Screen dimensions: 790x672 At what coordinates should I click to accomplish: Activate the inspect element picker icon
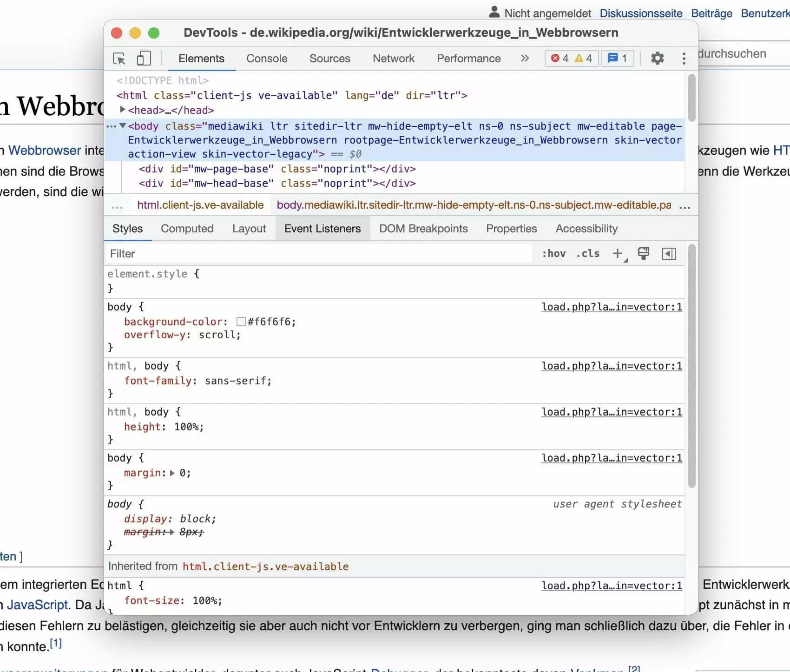click(x=119, y=59)
